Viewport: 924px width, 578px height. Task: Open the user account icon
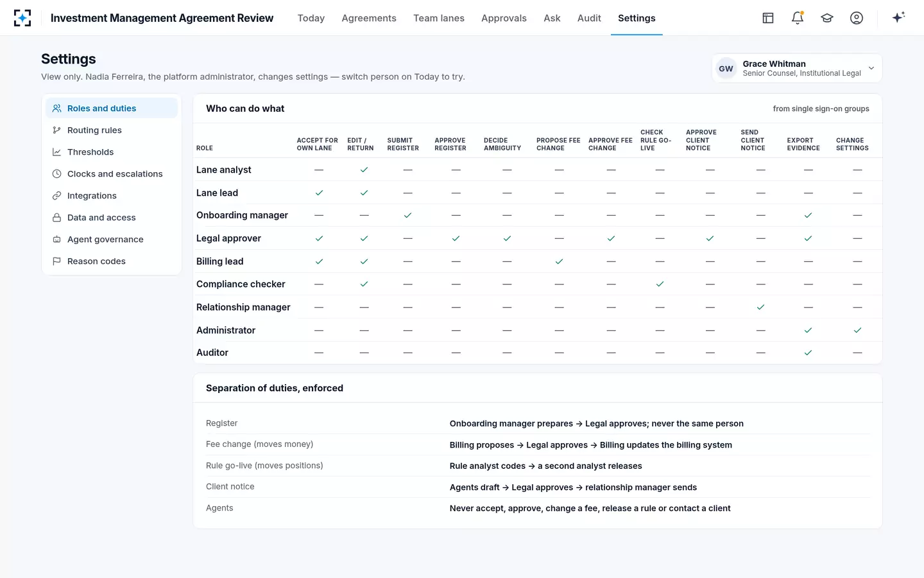click(x=857, y=18)
